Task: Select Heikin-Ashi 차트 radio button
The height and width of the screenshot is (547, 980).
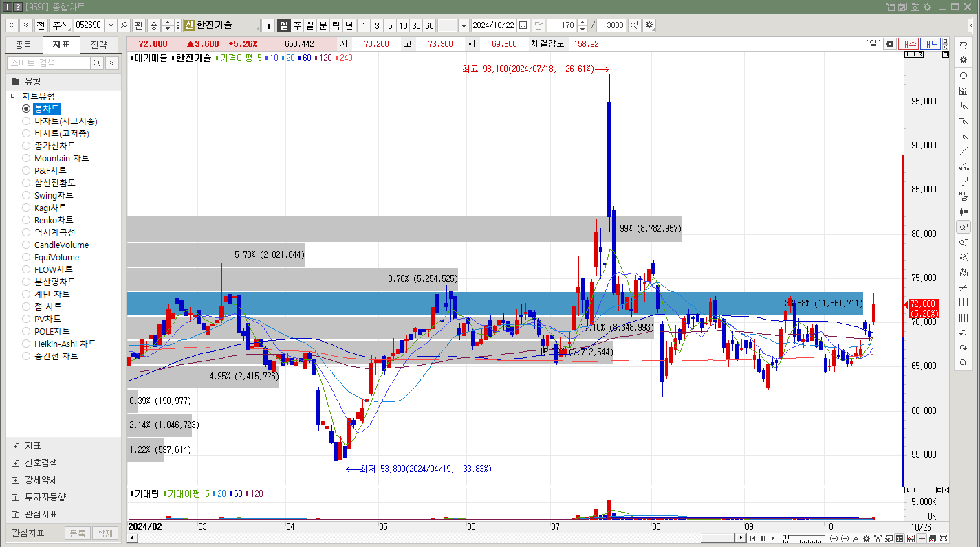Action: coord(26,344)
